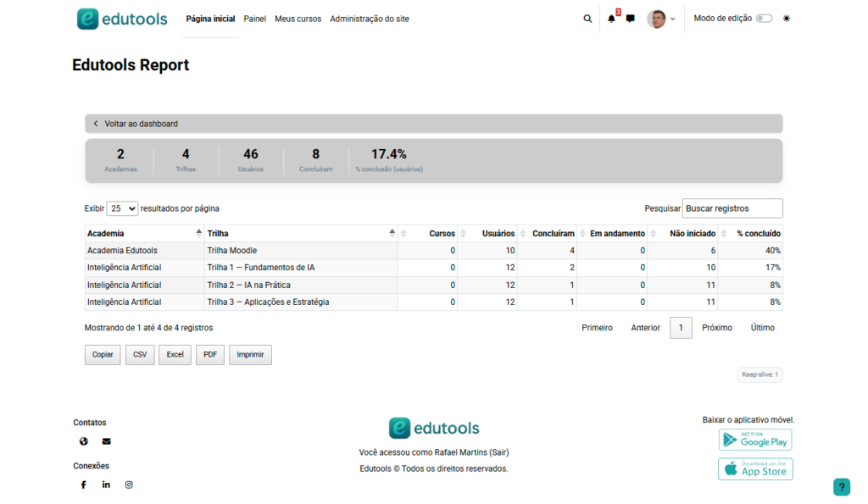Viewport: 868px width, 504px height.
Task: Open the results per page dropdown
Action: [x=122, y=208]
